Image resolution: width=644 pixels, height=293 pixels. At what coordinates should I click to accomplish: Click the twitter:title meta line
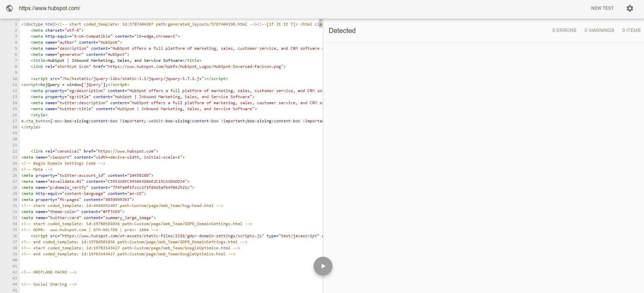tap(144, 109)
